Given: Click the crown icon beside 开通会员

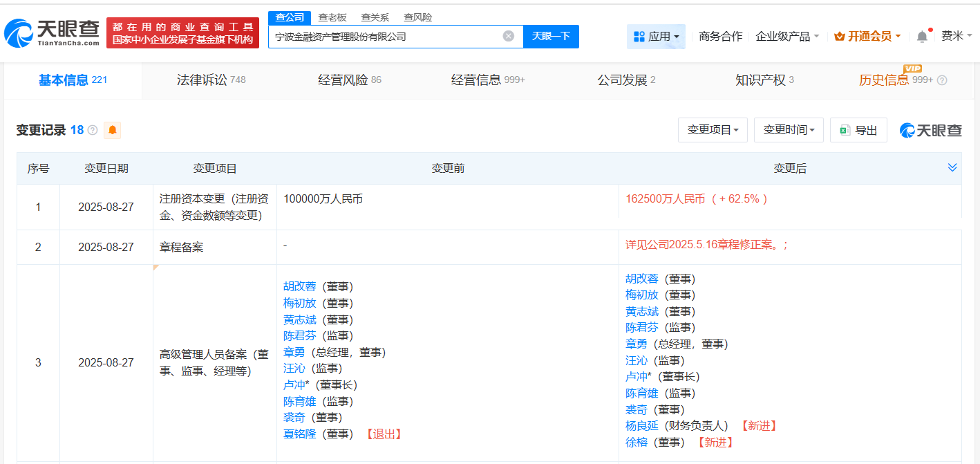Looking at the screenshot, I should (838, 35).
